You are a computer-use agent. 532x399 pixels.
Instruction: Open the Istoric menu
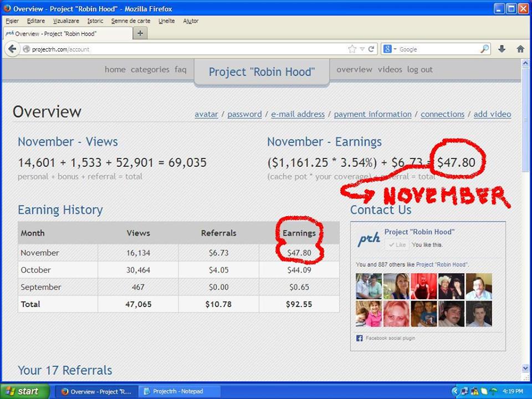[x=95, y=21]
